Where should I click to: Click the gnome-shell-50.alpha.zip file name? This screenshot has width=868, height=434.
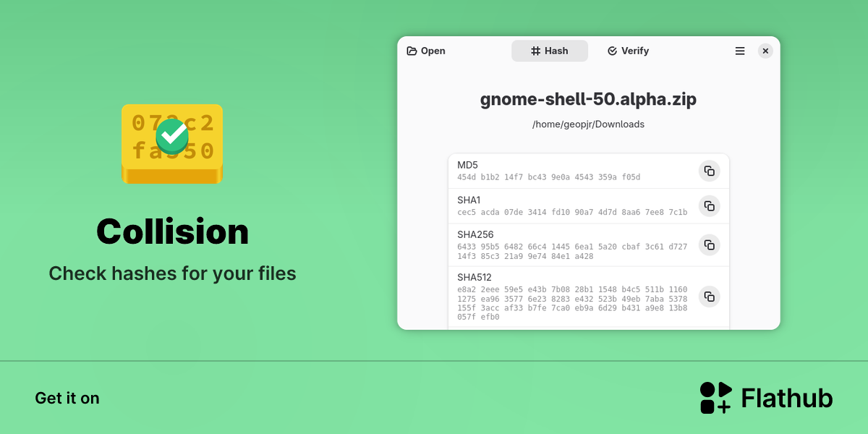point(589,99)
